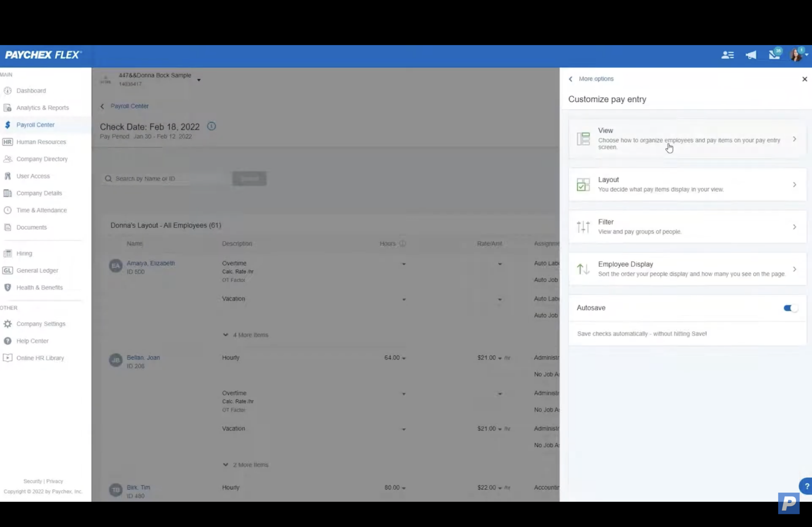Open Amaiya, Elizabeth employee link
The height and width of the screenshot is (527, 812).
click(151, 263)
